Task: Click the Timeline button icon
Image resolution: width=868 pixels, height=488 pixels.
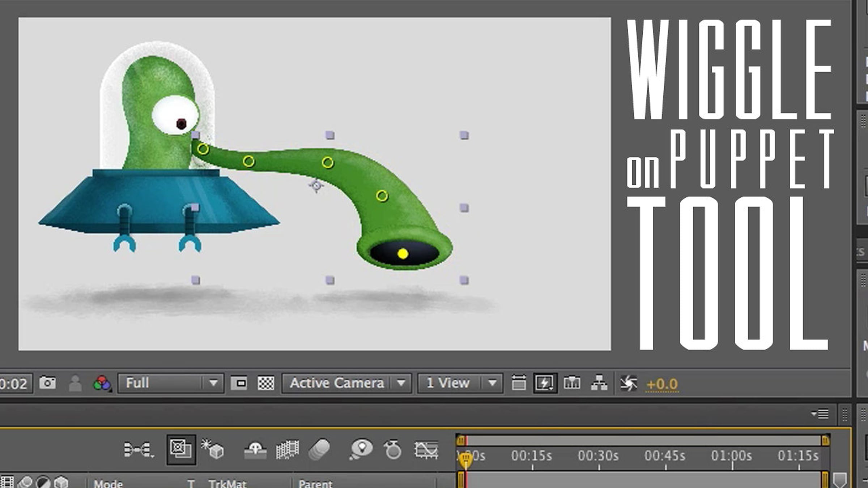Action: pyautogui.click(x=572, y=383)
